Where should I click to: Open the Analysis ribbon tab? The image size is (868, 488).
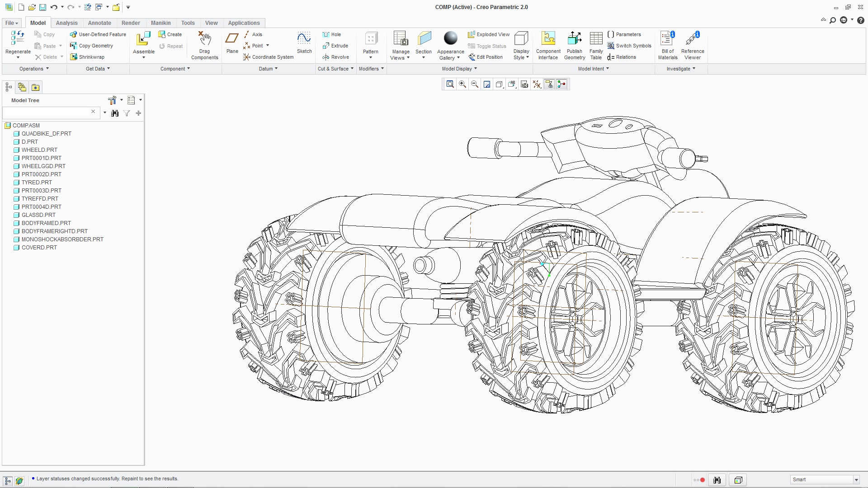pos(66,23)
